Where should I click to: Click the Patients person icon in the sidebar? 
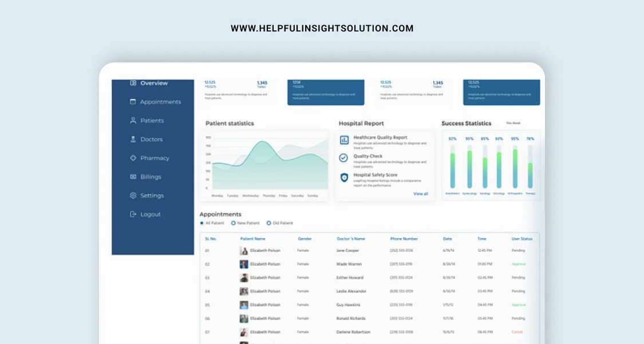(x=133, y=120)
